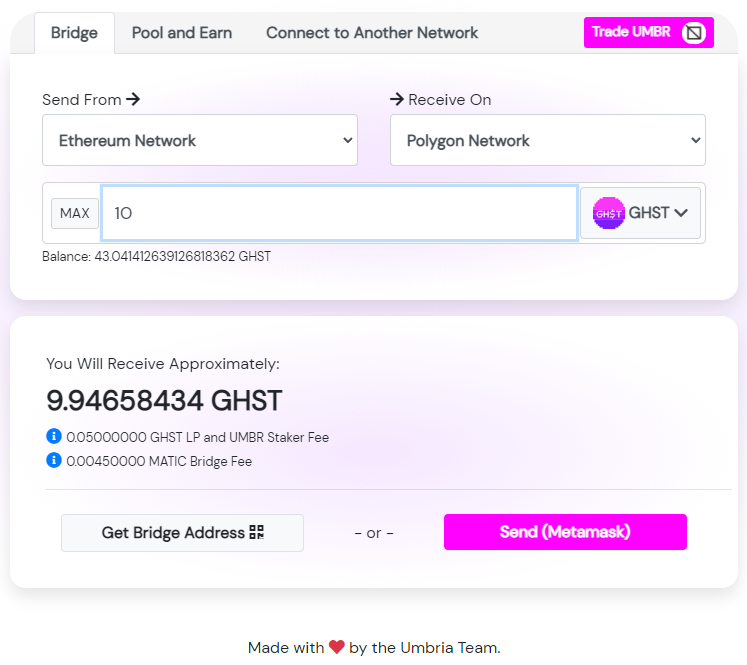Expand the GHST token selector chevron
The image size is (747, 665).
click(681, 213)
